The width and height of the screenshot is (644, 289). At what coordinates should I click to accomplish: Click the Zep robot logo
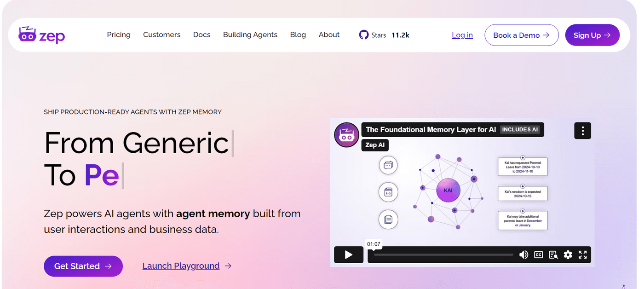coord(41,35)
